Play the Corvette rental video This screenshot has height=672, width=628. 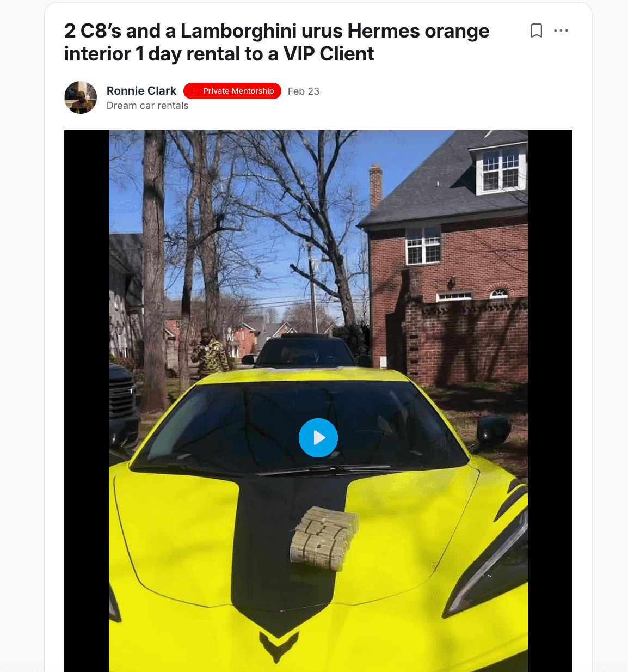318,438
